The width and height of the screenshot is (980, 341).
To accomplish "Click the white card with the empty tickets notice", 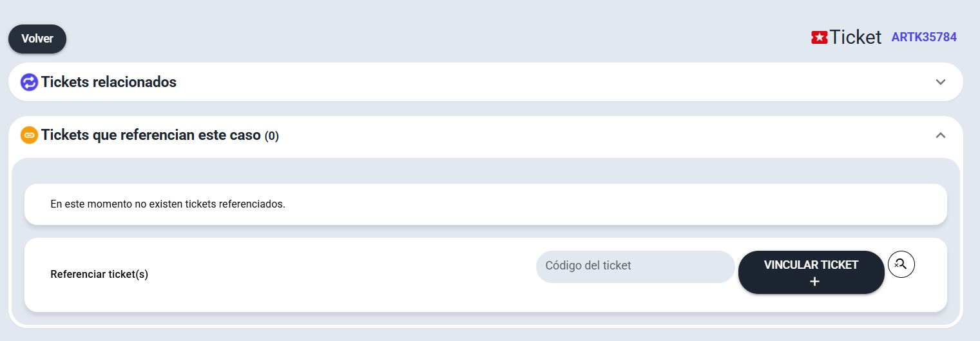I will pos(580,204).
